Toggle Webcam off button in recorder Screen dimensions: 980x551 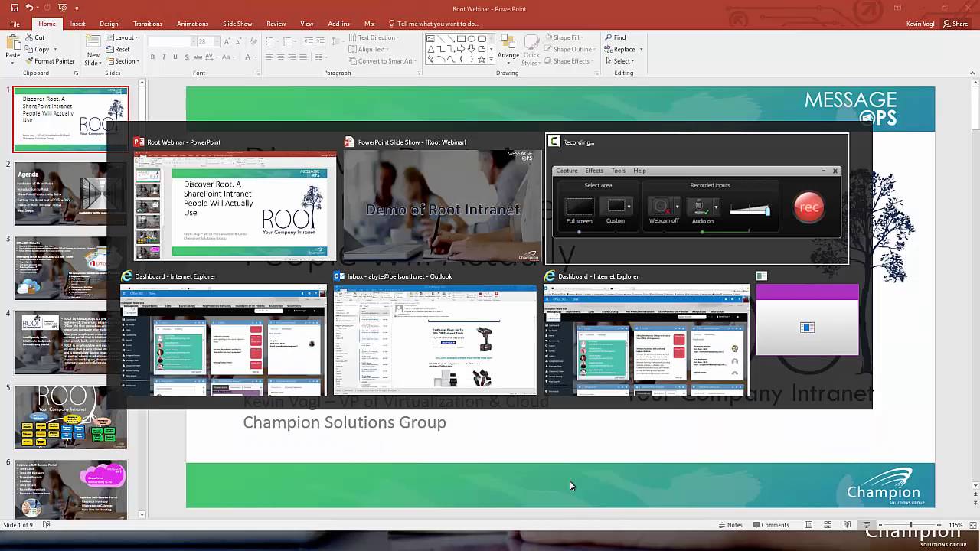(x=664, y=210)
